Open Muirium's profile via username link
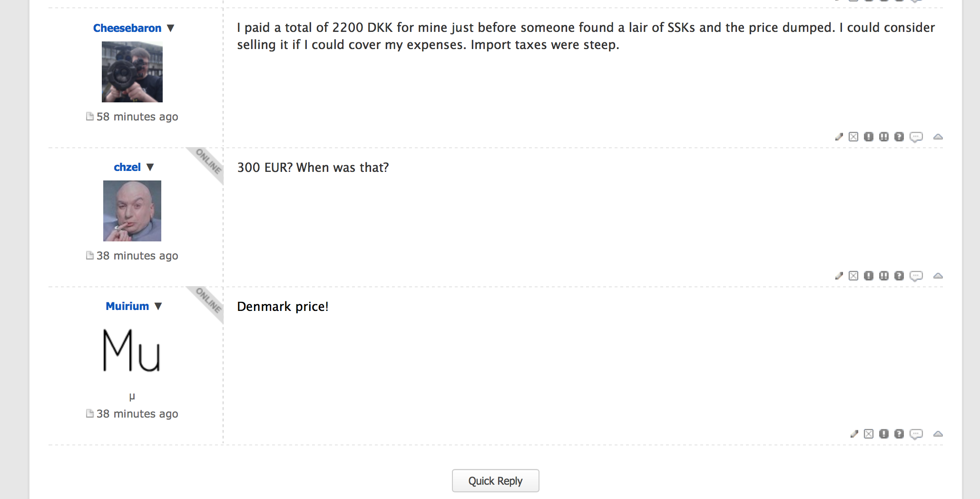Screen dimensions: 980x499 pyautogui.click(x=127, y=306)
